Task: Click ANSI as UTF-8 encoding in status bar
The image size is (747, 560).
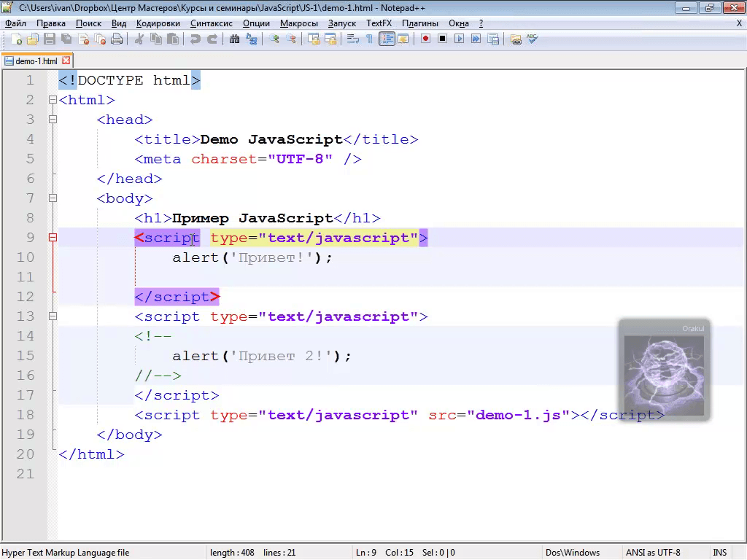Action: coord(653,553)
